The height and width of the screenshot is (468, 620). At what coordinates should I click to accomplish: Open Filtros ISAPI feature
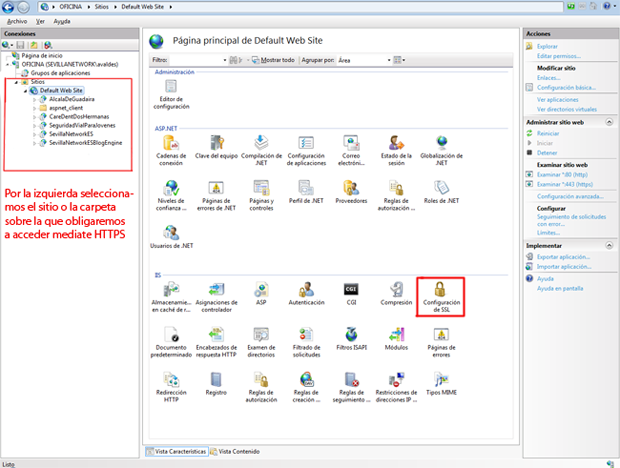click(351, 338)
